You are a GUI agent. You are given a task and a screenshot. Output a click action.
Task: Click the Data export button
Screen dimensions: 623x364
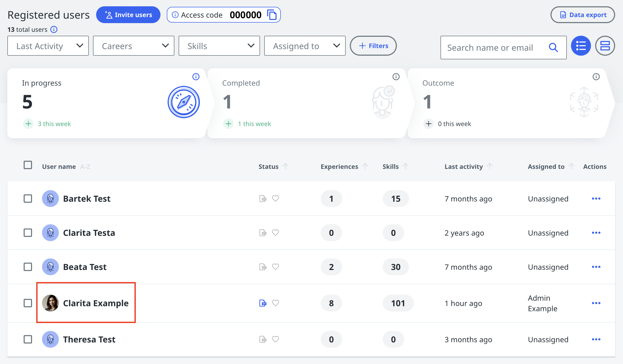pos(583,15)
